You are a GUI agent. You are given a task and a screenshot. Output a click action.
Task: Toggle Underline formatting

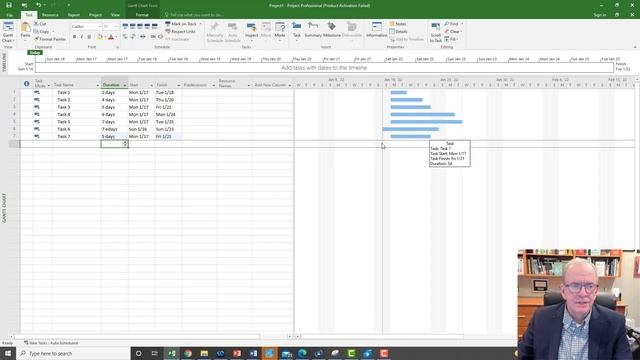point(89,37)
